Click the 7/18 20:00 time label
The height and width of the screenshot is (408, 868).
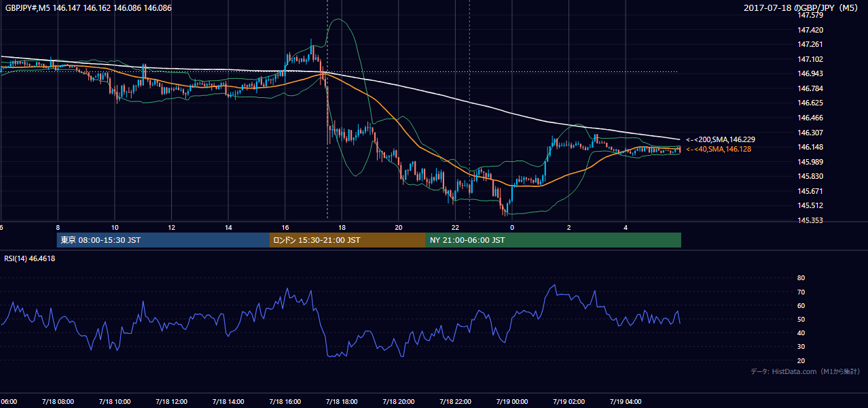tap(399, 401)
